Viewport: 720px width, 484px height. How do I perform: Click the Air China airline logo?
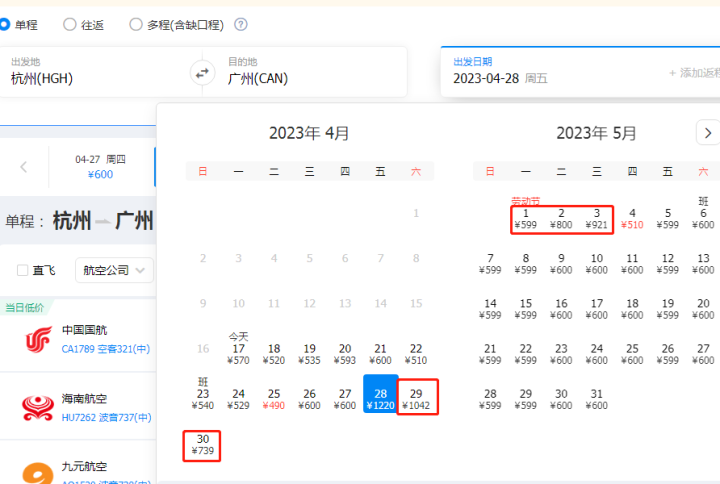(x=38, y=340)
